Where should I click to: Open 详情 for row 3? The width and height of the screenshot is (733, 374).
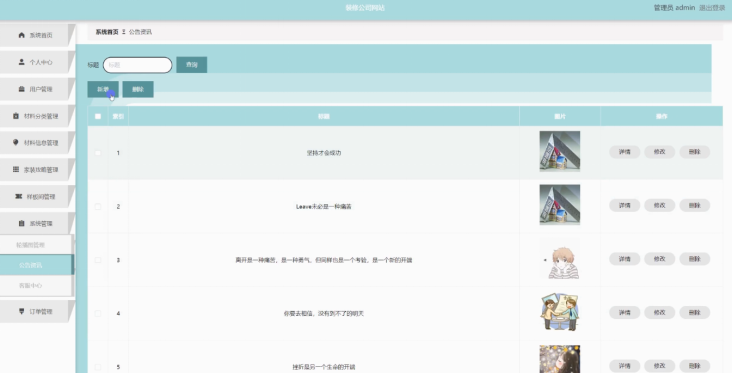(x=625, y=259)
